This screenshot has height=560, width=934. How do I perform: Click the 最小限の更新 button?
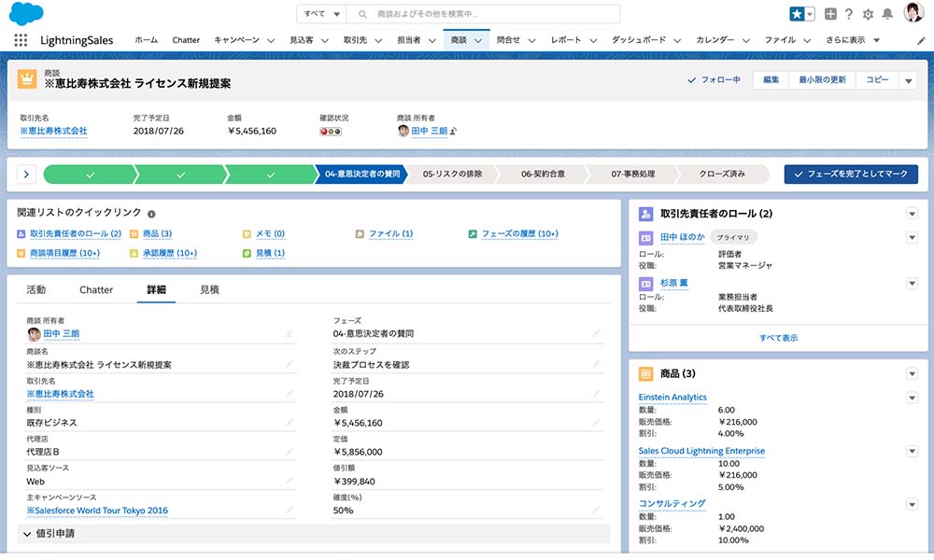(822, 79)
